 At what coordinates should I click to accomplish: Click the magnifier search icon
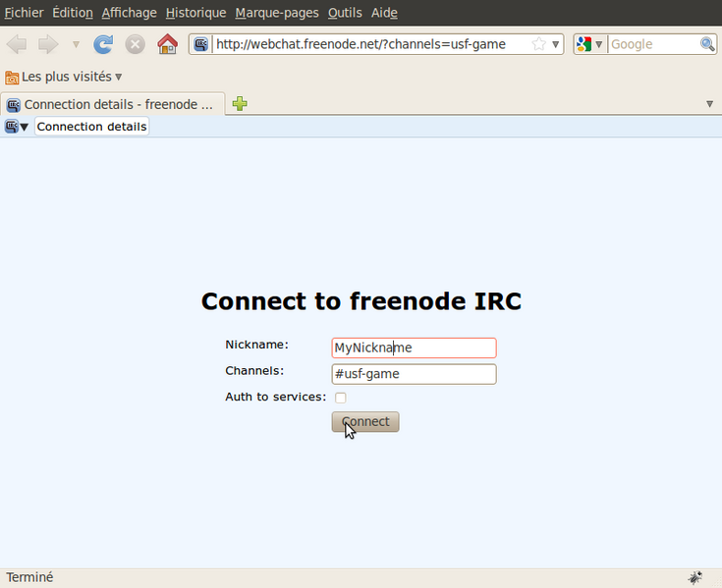(x=707, y=44)
